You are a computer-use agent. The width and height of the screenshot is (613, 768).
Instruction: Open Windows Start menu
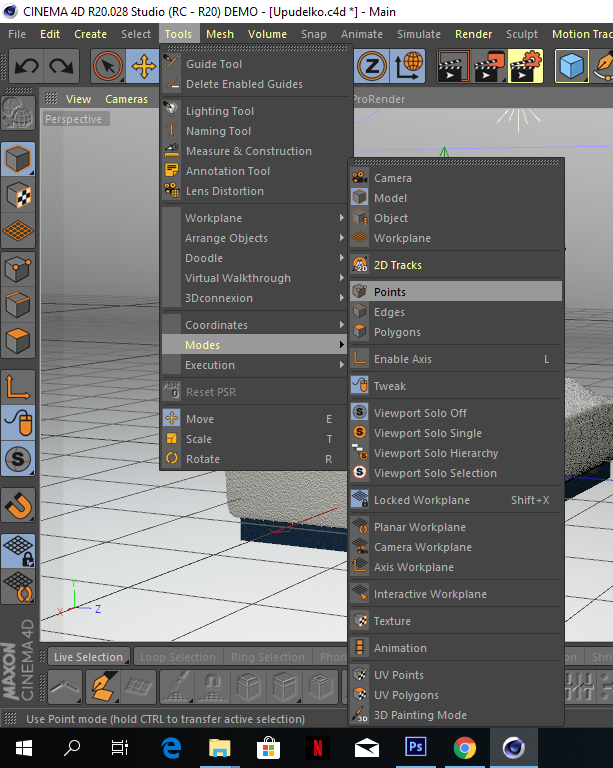(x=24, y=748)
